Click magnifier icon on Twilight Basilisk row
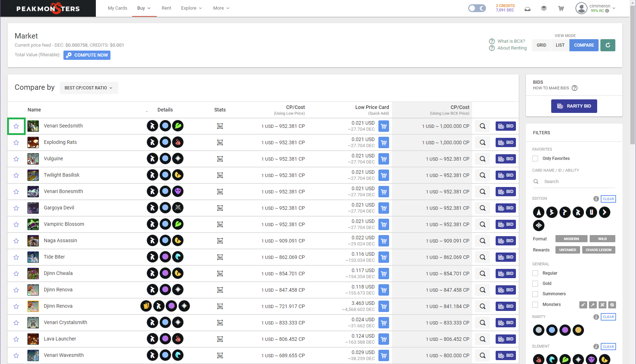 coord(482,175)
